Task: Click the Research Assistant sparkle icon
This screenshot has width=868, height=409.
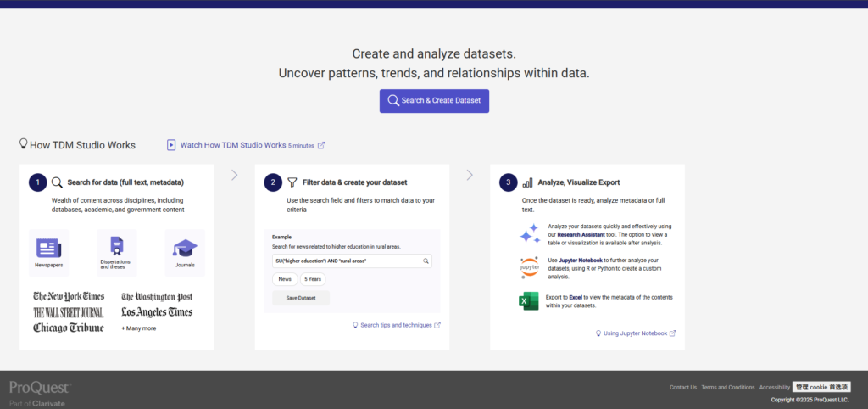Action: 529,233
